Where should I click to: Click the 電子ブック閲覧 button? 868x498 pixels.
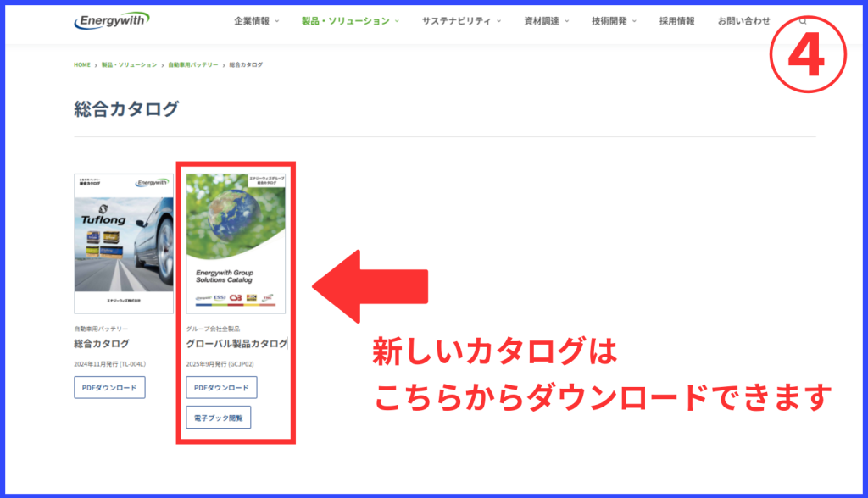[x=219, y=418]
